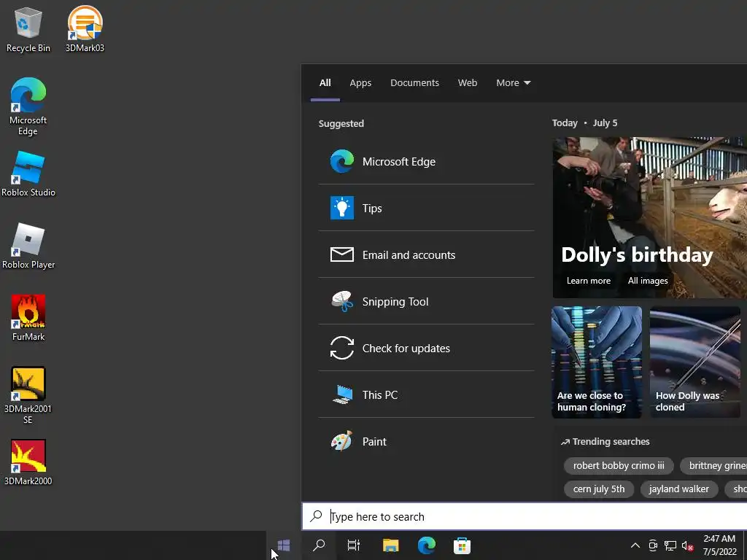Select trending search brittney griner chip
This screenshot has width=747, height=560.
pos(713,466)
